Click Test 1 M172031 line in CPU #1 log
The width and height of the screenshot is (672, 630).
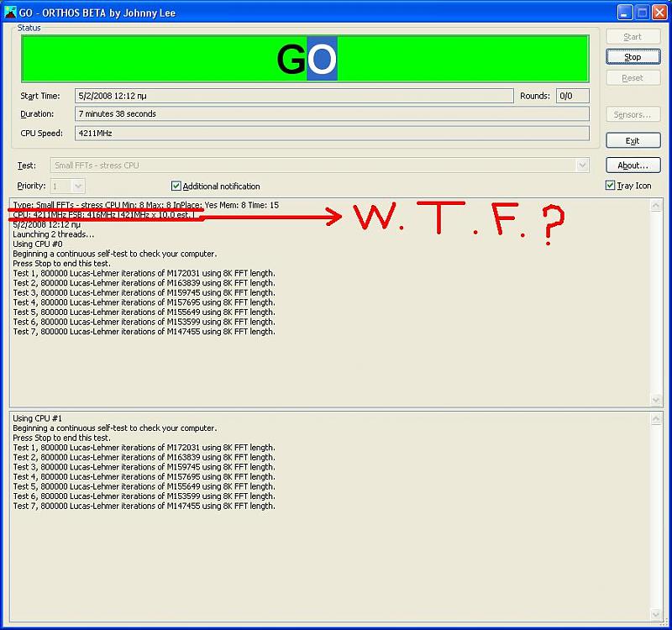click(x=144, y=448)
